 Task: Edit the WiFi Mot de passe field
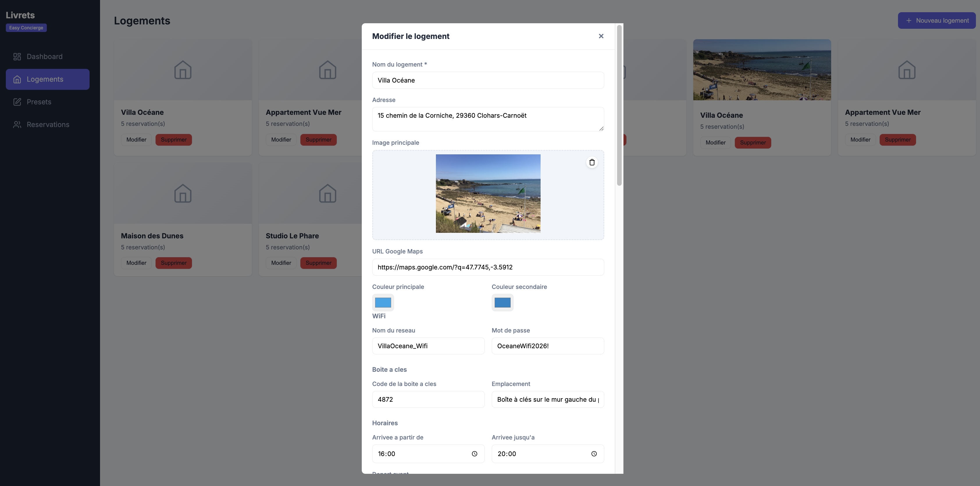point(547,346)
